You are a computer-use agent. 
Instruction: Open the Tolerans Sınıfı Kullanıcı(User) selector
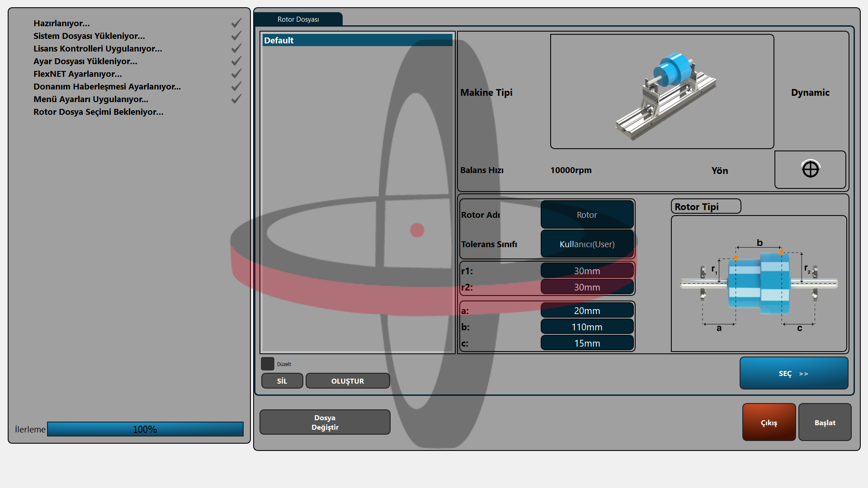coord(587,244)
